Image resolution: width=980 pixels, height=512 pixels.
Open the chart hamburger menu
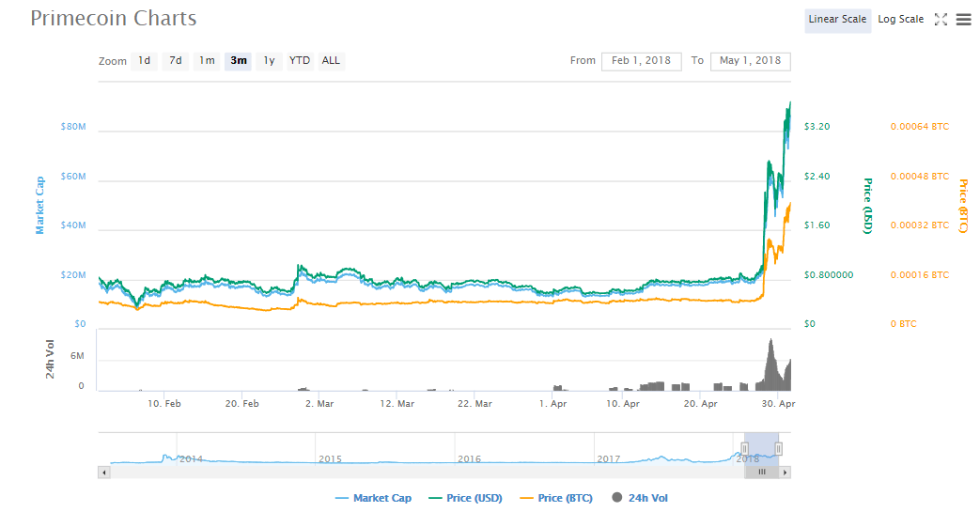[963, 20]
